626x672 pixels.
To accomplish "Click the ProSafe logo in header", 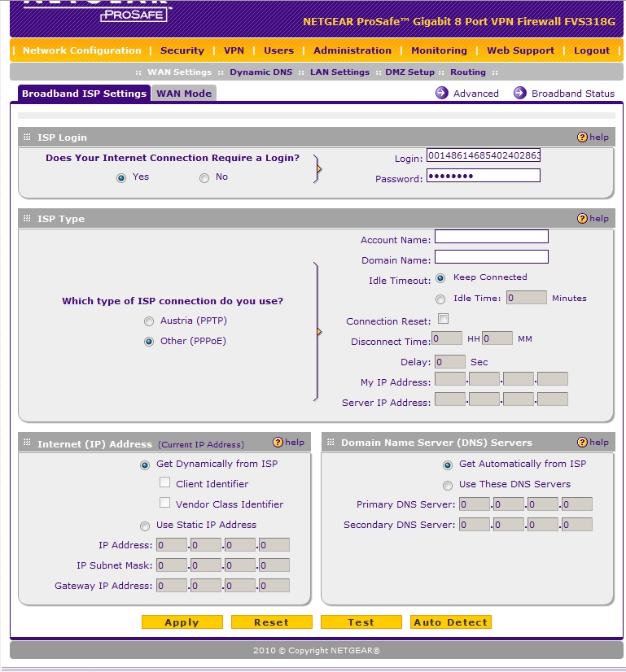I will tap(134, 15).
